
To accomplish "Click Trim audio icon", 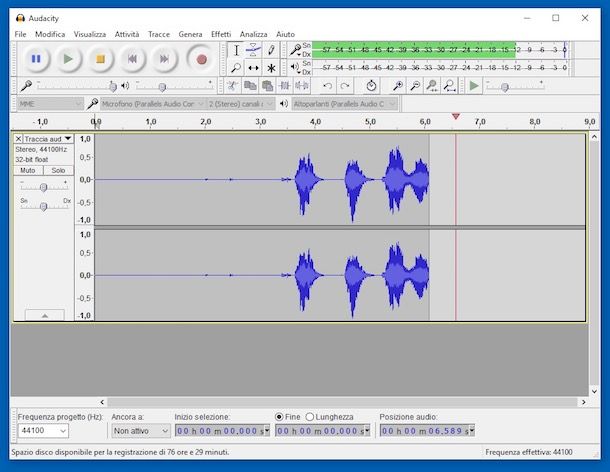I will coord(285,86).
